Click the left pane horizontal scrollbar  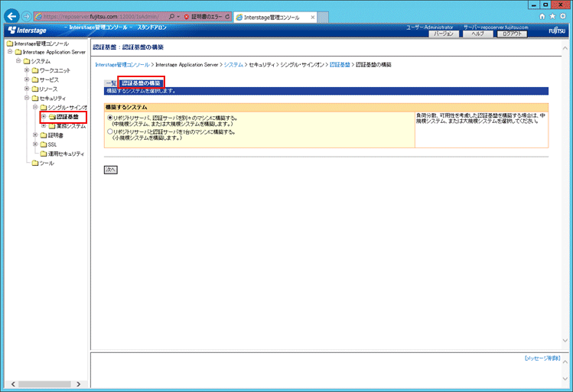pos(44,384)
